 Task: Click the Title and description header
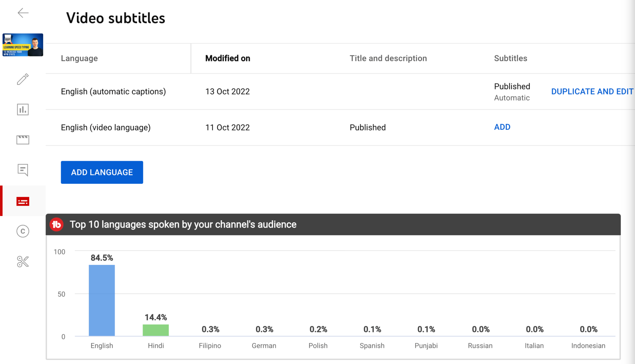pos(388,58)
